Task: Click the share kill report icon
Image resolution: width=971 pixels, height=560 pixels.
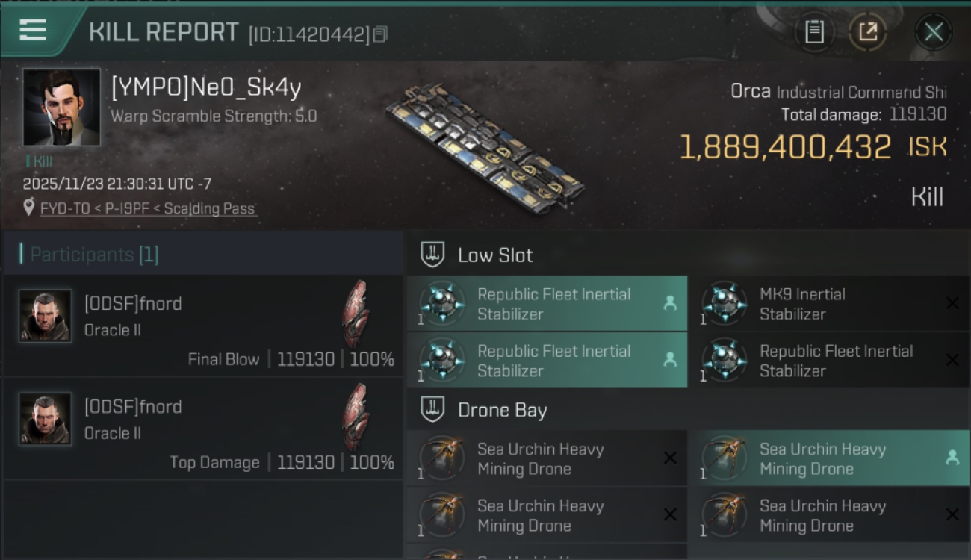Action: point(867,32)
